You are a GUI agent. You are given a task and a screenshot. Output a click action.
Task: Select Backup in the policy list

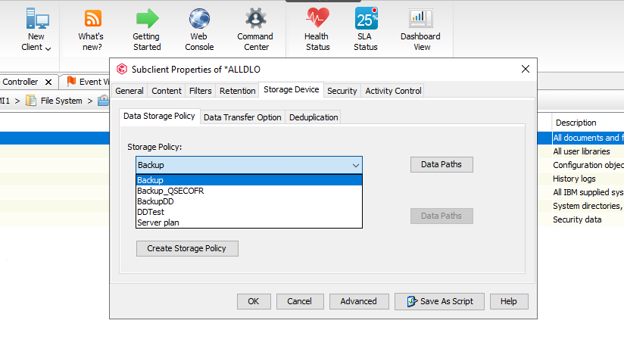(x=249, y=180)
